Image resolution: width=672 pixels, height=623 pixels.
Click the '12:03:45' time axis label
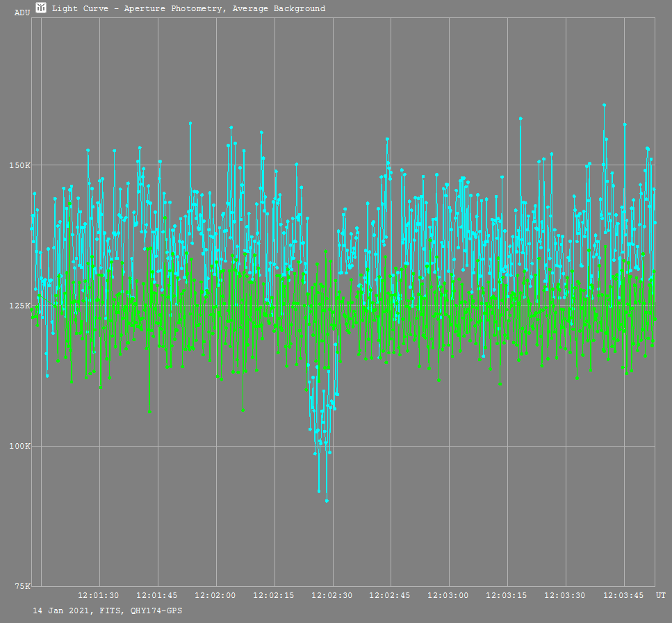point(623,596)
